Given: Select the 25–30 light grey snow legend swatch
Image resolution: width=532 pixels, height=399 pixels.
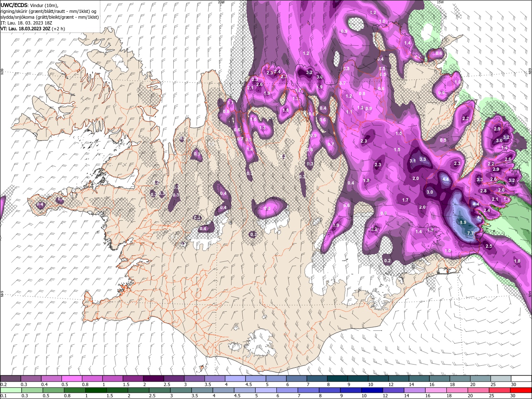Looking at the screenshot, I should [x=501, y=379].
